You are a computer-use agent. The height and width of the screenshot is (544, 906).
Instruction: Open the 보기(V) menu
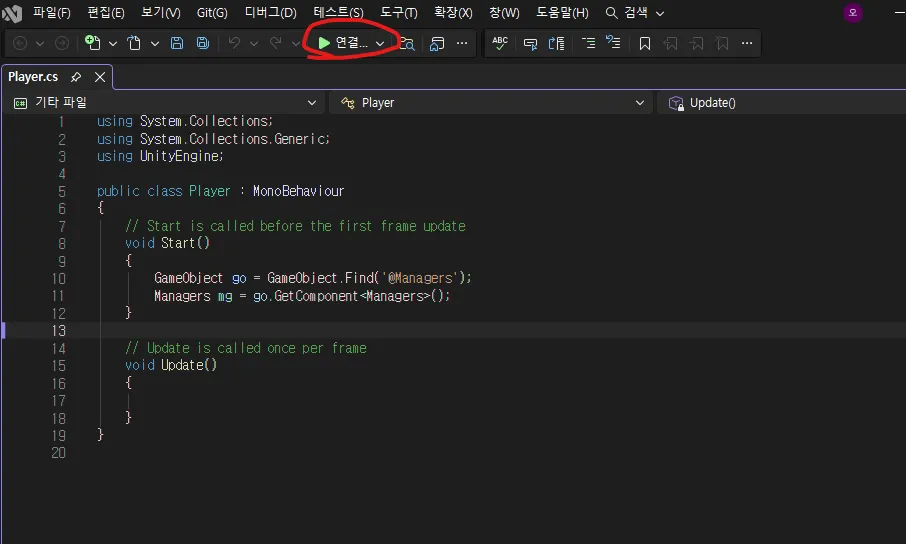[x=161, y=13]
